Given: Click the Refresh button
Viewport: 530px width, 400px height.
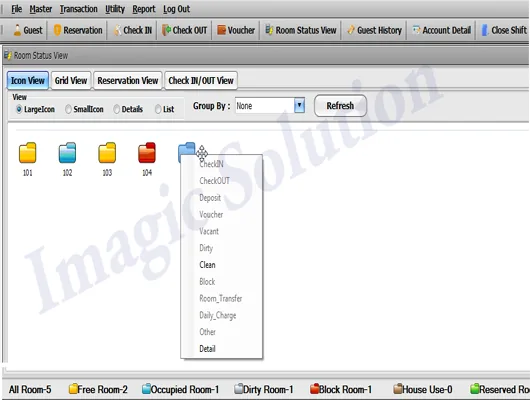Looking at the screenshot, I should [340, 106].
